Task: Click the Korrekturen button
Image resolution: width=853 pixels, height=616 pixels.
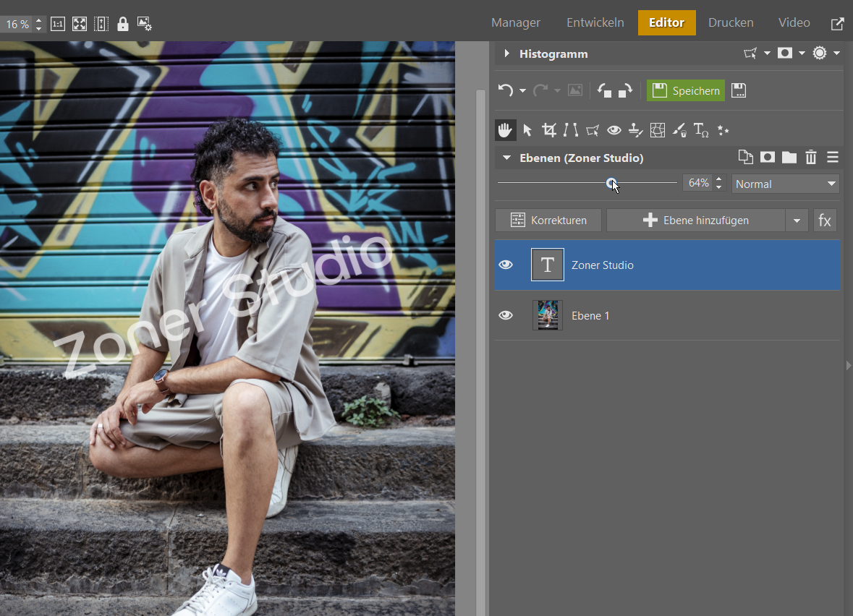Action: click(x=548, y=221)
